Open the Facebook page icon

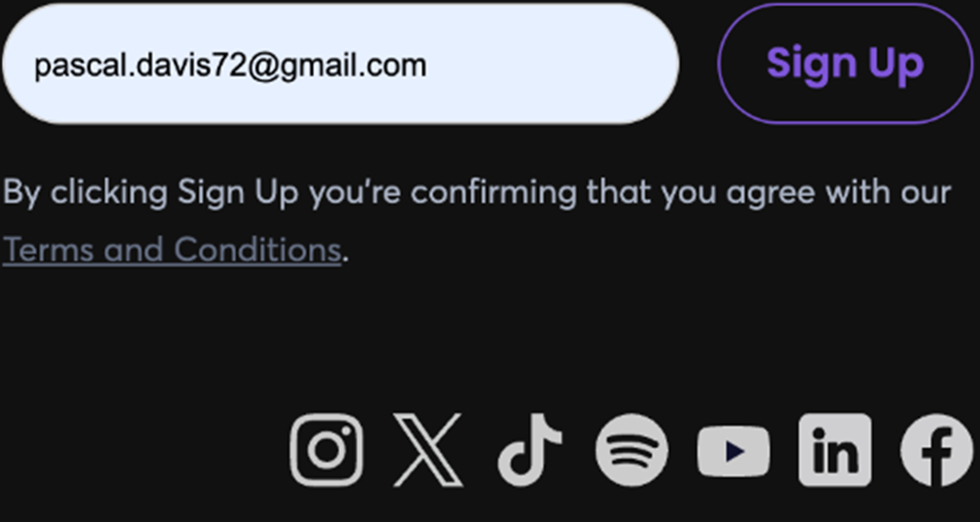[x=936, y=450]
